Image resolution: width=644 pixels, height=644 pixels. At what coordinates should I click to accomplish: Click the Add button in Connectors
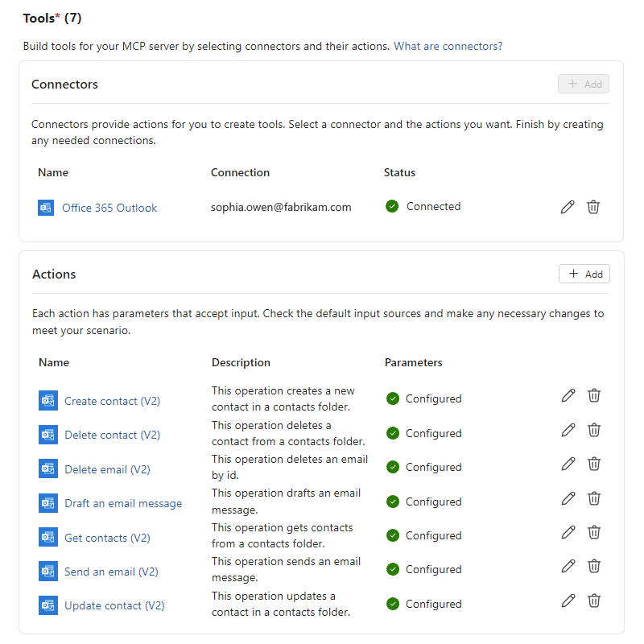[x=584, y=84]
